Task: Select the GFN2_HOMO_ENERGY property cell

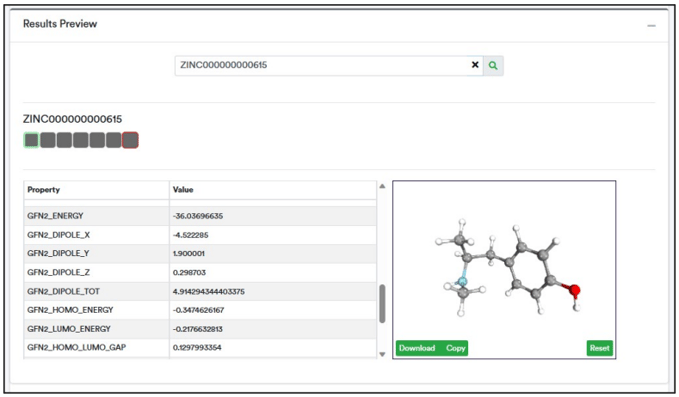Action: click(x=97, y=310)
